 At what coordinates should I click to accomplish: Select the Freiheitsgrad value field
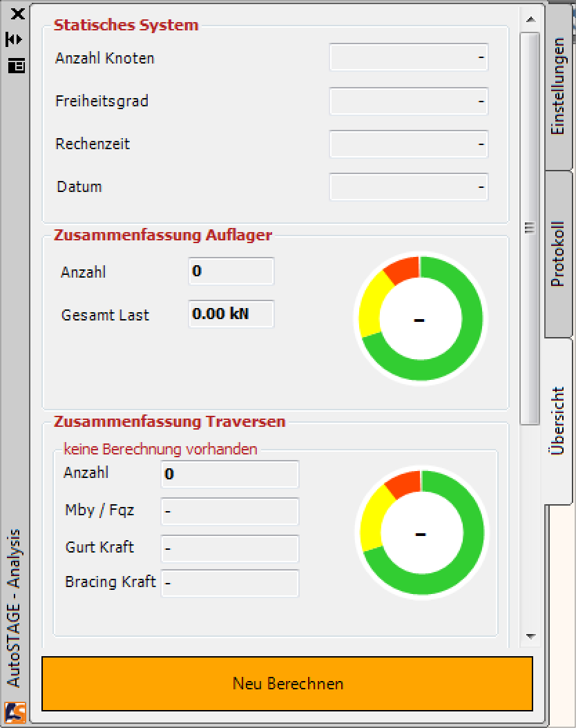pos(409,101)
